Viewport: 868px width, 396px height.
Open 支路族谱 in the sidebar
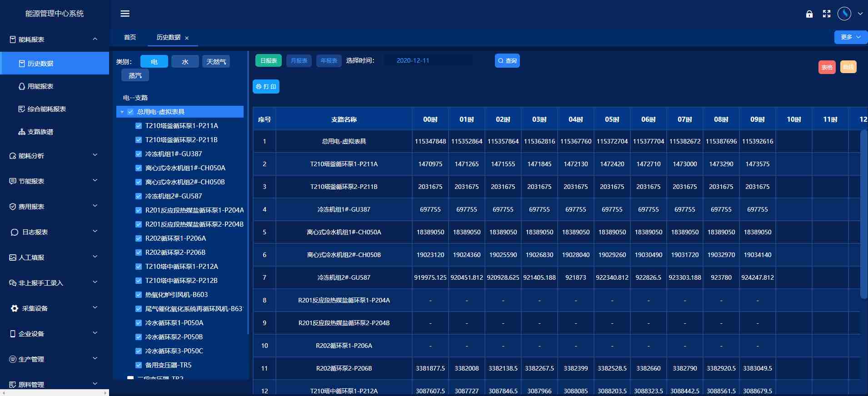(40, 132)
